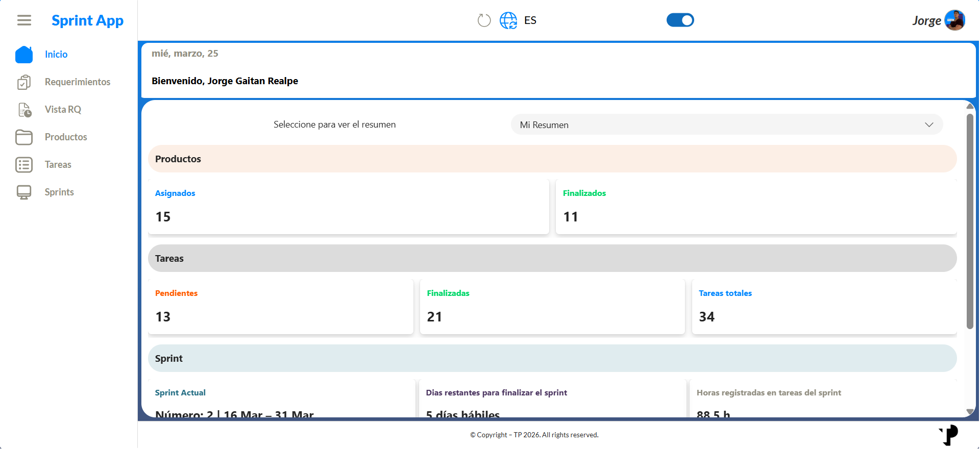Click the Pendientes tasks card
The image size is (980, 449).
pos(281,307)
